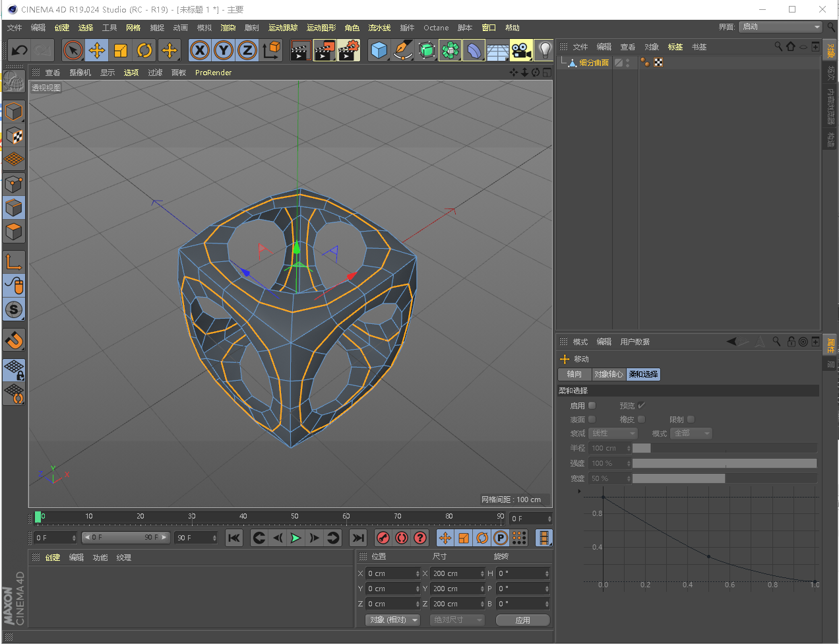Toggle X axis lock icon
This screenshot has width=839, height=644.
pyautogui.click(x=200, y=50)
